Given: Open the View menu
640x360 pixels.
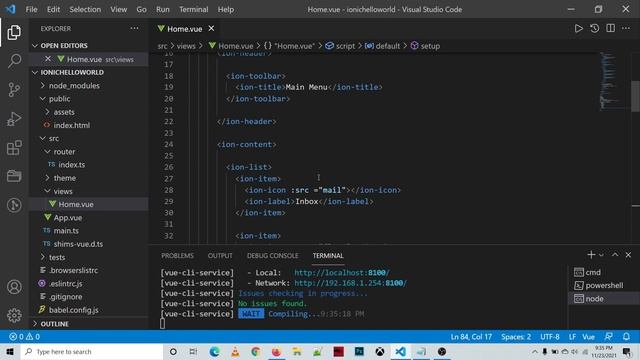Looking at the screenshot, I should click(118, 9).
